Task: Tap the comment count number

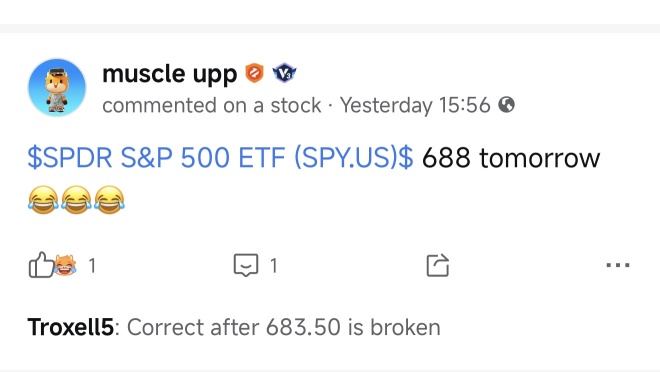Action: 274,266
